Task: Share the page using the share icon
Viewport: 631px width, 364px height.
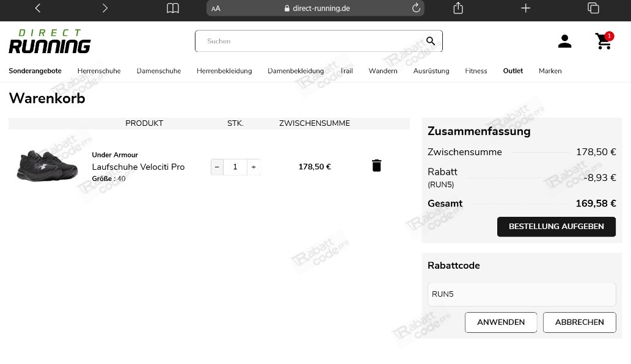Action: [x=458, y=8]
